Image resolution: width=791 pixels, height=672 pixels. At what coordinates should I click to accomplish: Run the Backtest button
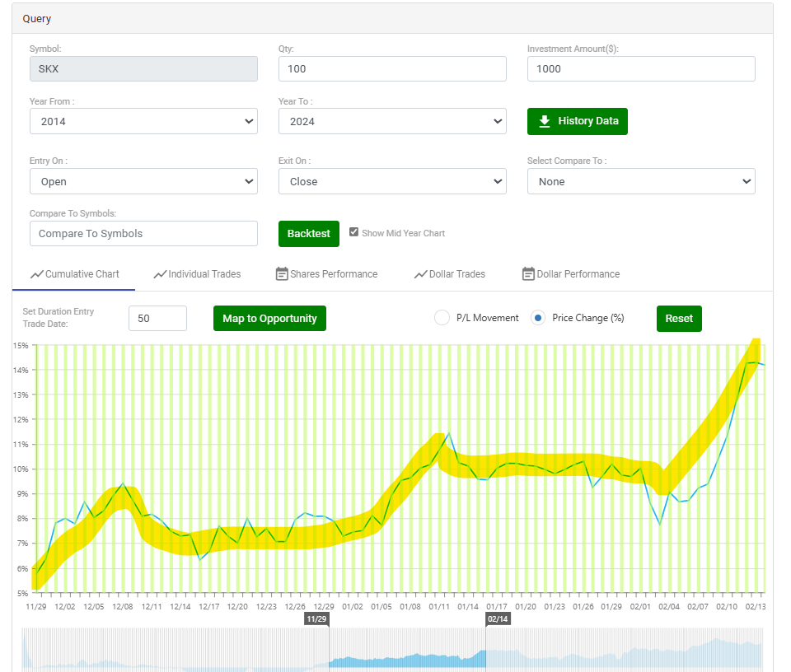click(x=309, y=234)
